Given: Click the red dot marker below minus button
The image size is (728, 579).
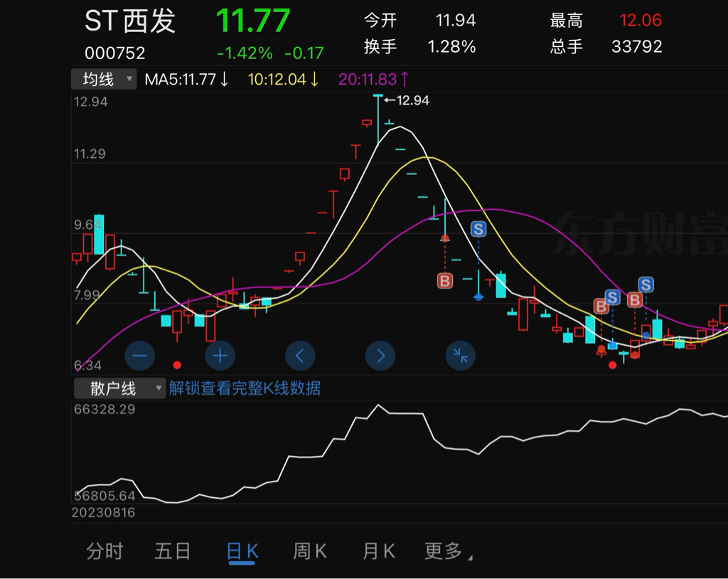Looking at the screenshot, I should (x=177, y=365).
